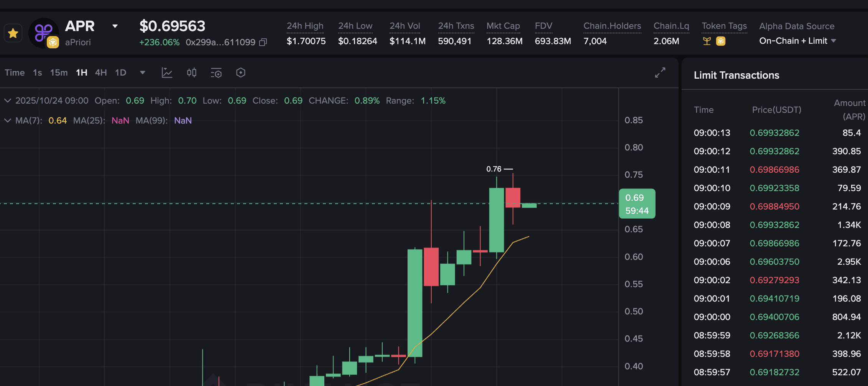Screen dimensions: 868x386
Task: Click the yellow BNB cube token tag
Action: 721,41
